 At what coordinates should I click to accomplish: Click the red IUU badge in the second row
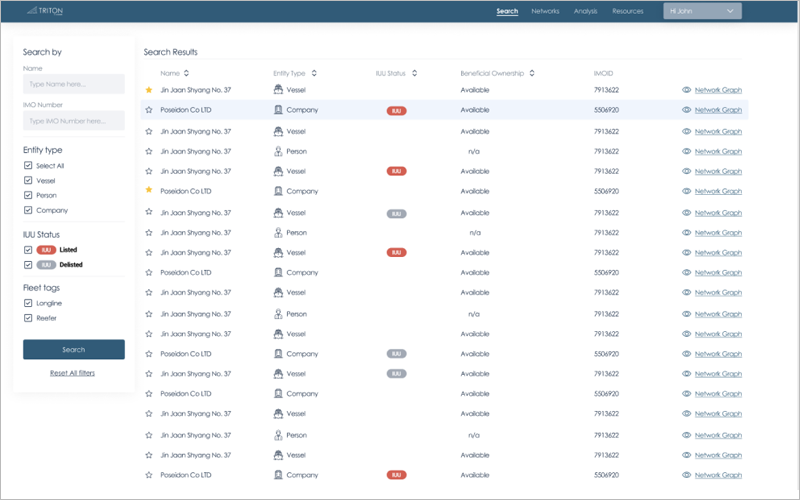[396, 110]
